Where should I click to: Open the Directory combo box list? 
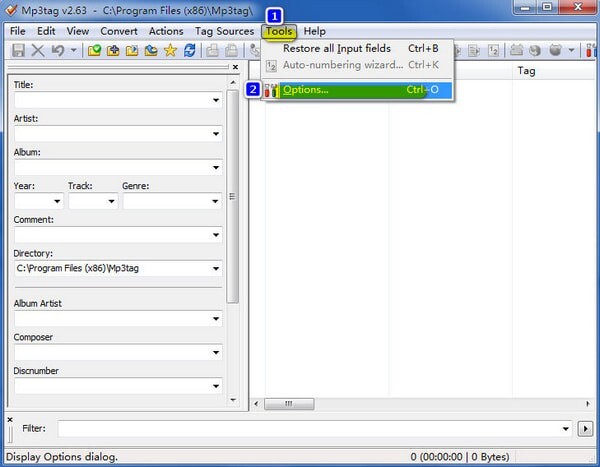[x=216, y=269]
